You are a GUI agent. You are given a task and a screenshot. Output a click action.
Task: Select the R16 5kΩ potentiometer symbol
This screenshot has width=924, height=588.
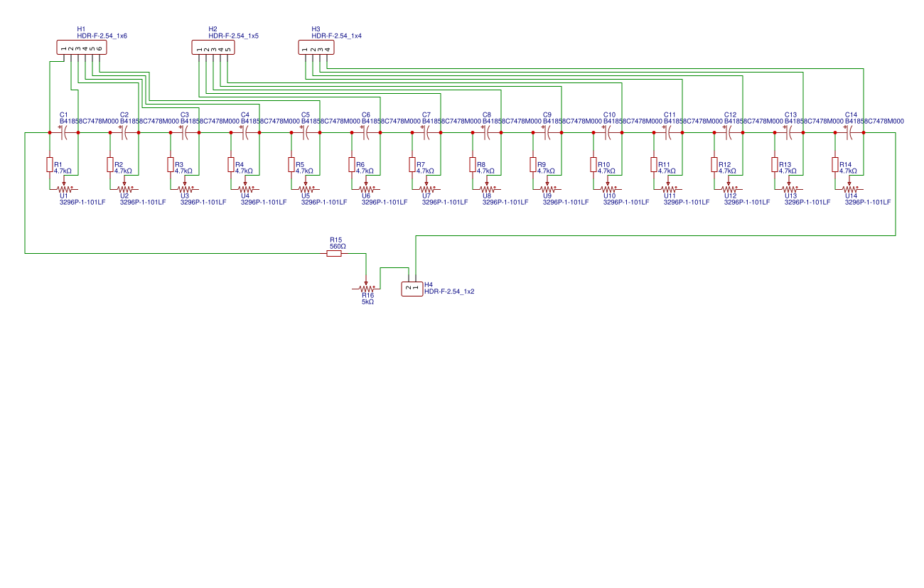point(366,289)
